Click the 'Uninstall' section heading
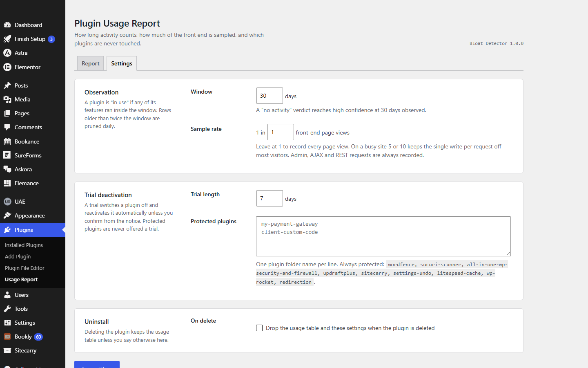Screen dimensions: 588x368 (97, 322)
